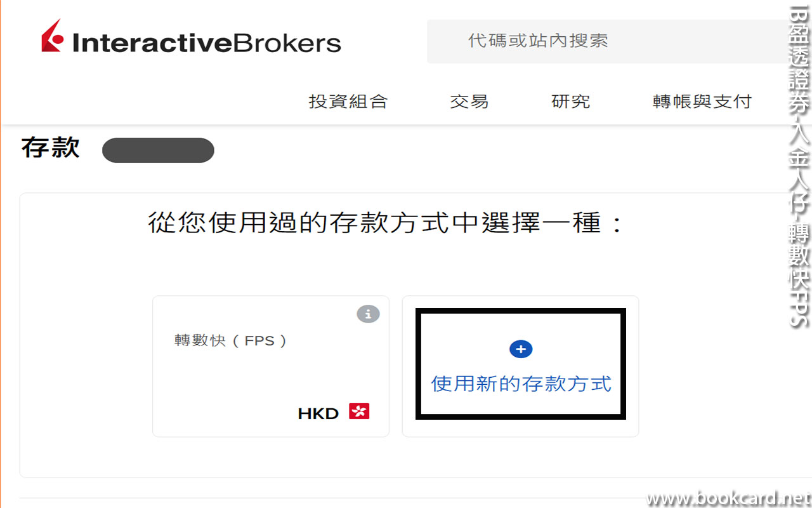Click the blue plus circle icon
Image resolution: width=812 pixels, height=508 pixels.
coord(521,349)
